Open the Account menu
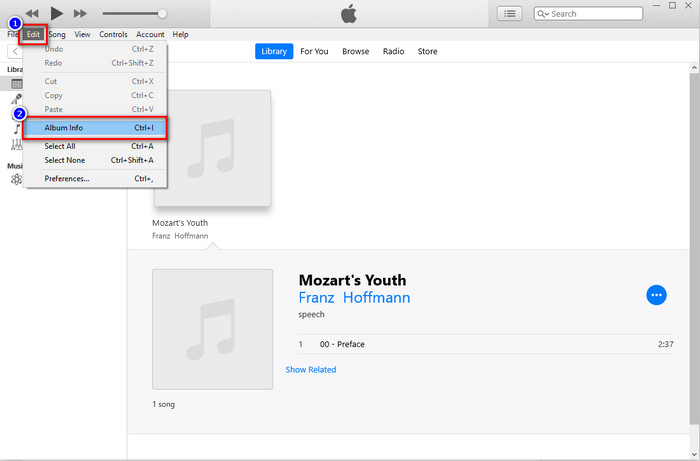700x461 pixels. [150, 34]
